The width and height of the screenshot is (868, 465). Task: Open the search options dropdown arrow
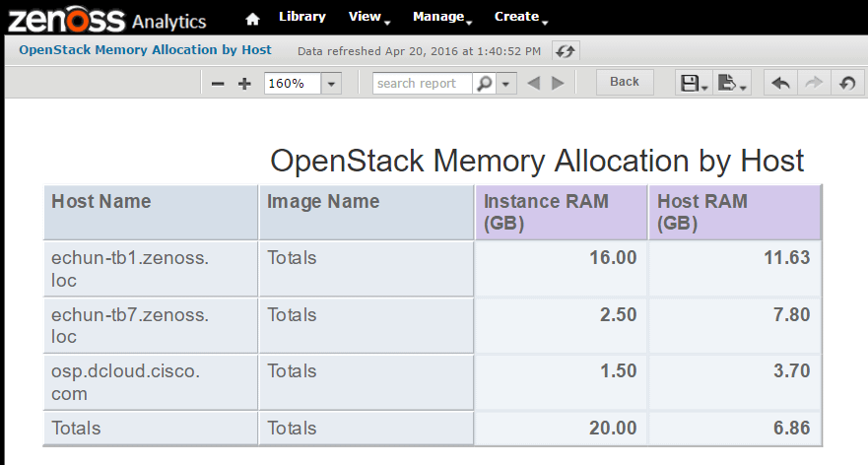tap(506, 84)
